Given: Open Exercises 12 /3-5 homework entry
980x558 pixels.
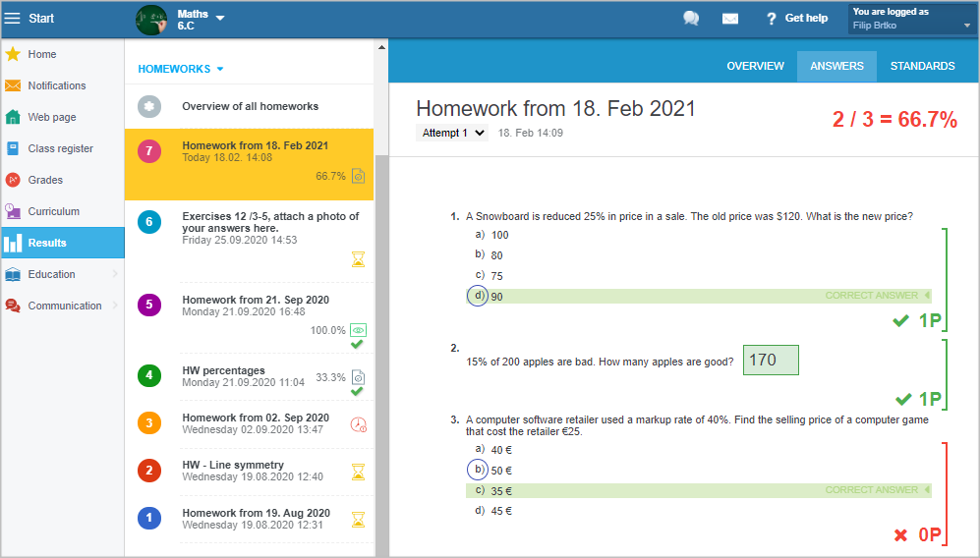Looking at the screenshot, I should click(250, 241).
